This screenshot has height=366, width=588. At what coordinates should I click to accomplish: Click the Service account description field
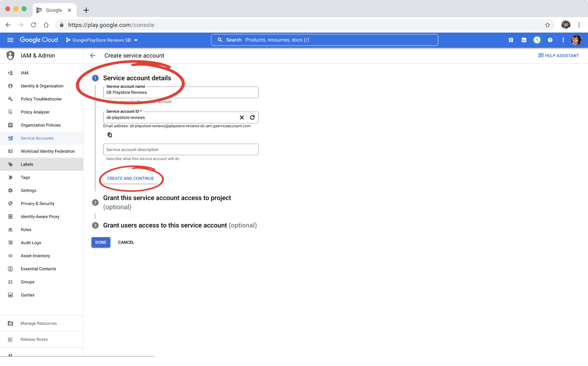181,149
